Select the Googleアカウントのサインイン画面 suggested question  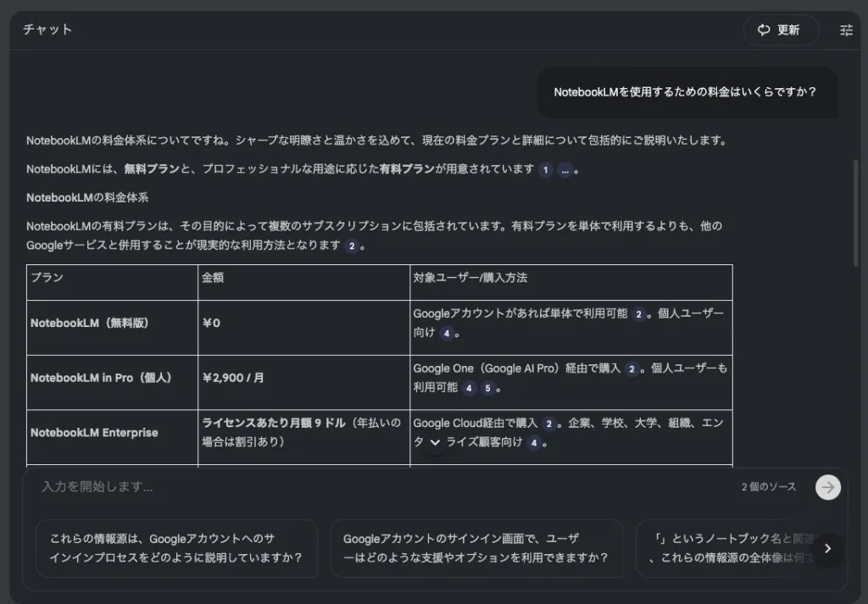pyautogui.click(x=477, y=549)
